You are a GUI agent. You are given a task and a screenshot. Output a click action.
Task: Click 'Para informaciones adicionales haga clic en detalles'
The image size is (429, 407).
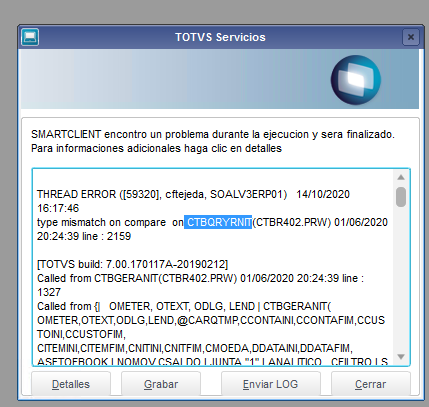click(x=156, y=148)
